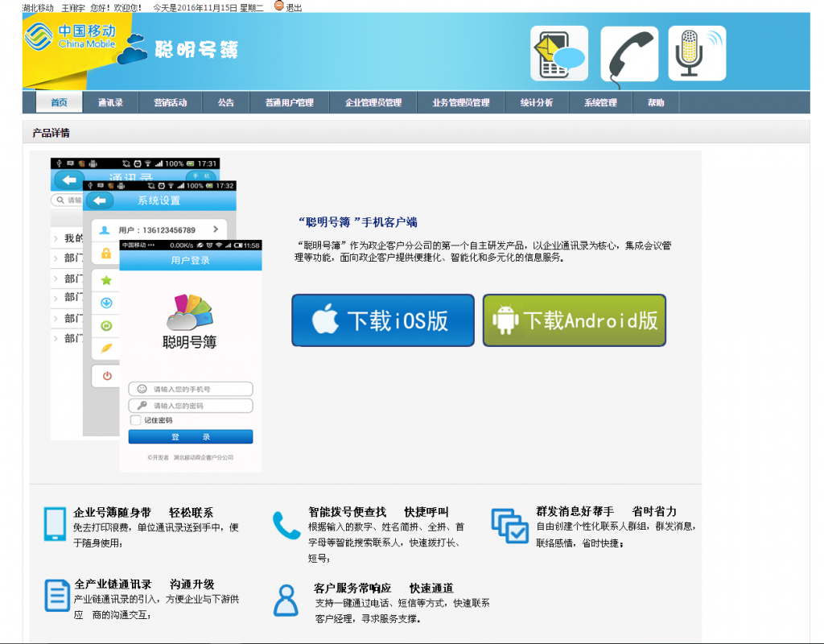Image resolution: width=824 pixels, height=644 pixels.
Task: Expand the 我的 contacts row
Action: [x=67, y=238]
